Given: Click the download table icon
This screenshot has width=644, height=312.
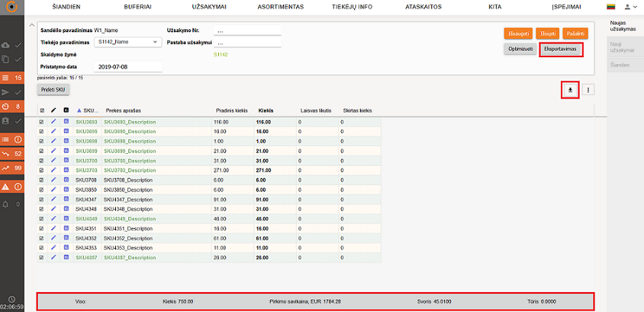Looking at the screenshot, I should (x=570, y=89).
